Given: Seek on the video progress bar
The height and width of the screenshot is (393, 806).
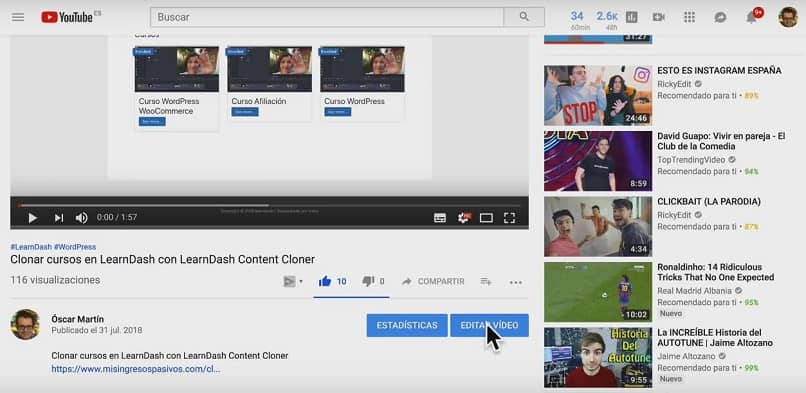Looking at the screenshot, I should (x=269, y=205).
